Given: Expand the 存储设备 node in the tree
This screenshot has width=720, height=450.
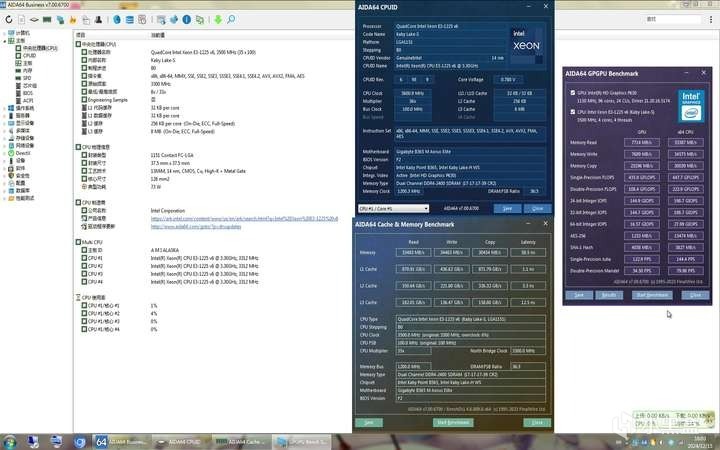Looking at the screenshot, I should (5, 138).
